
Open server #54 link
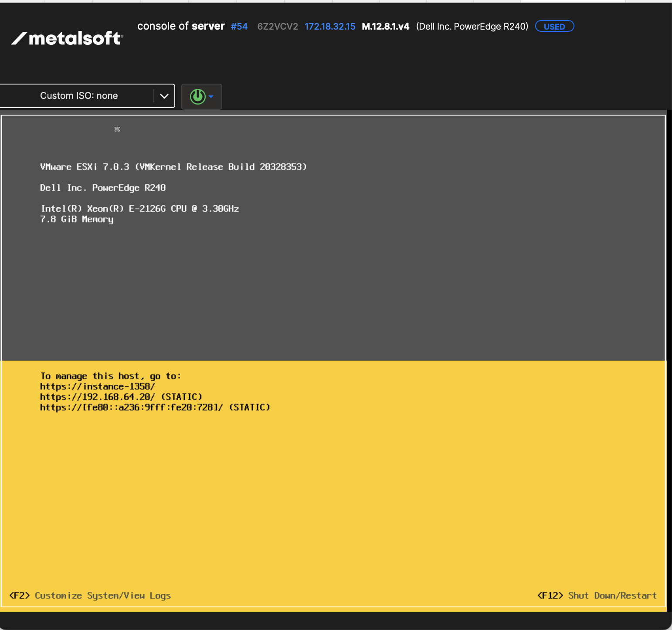(239, 27)
